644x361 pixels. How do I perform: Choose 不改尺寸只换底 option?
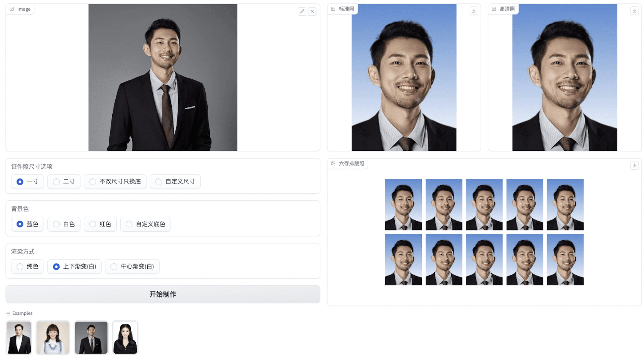point(115,182)
